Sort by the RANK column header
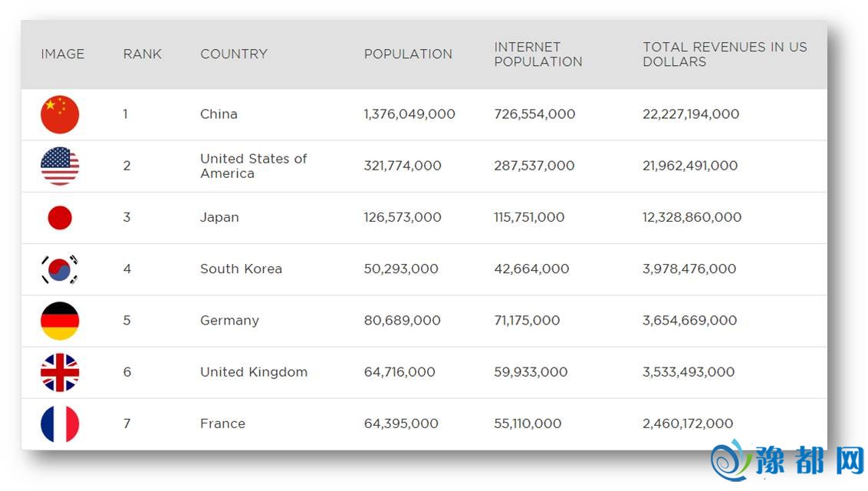 pyautogui.click(x=142, y=54)
